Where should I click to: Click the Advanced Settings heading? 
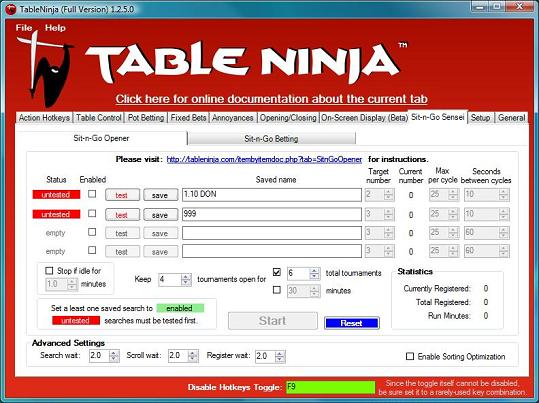click(68, 343)
